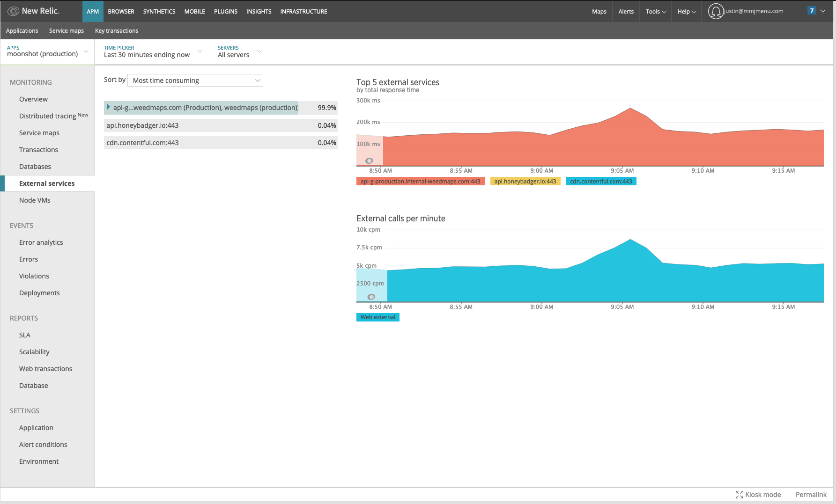The height and width of the screenshot is (504, 836).
Task: Open the Insights tab
Action: (259, 11)
